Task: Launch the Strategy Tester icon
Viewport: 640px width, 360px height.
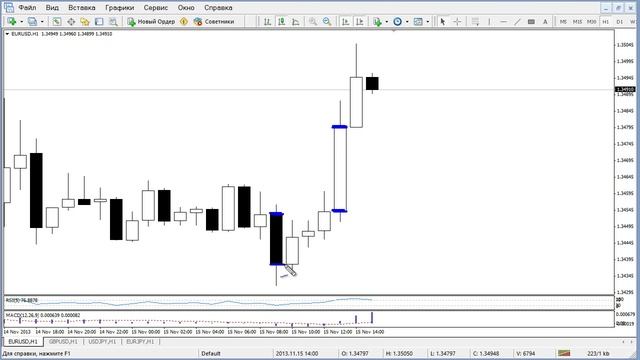Action: tap(113, 22)
